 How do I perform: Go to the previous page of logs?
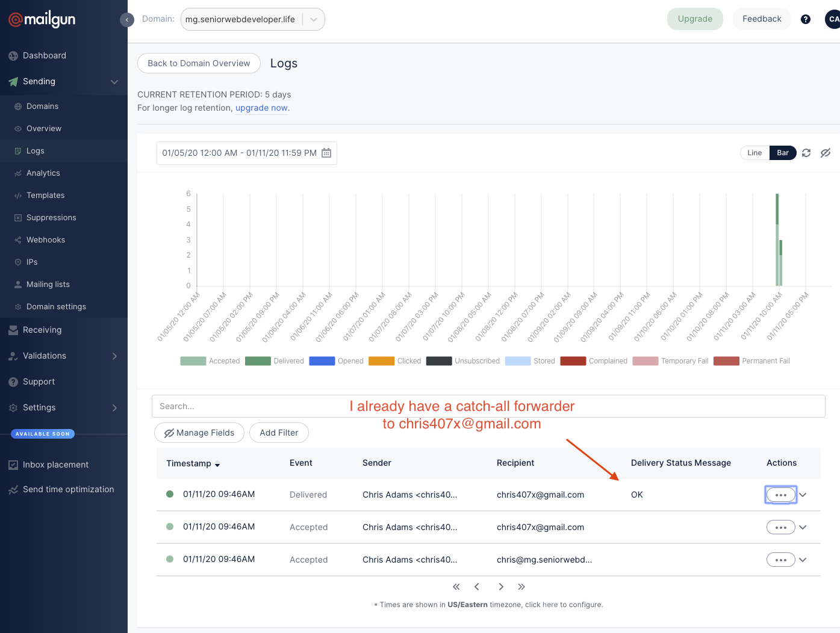click(477, 587)
